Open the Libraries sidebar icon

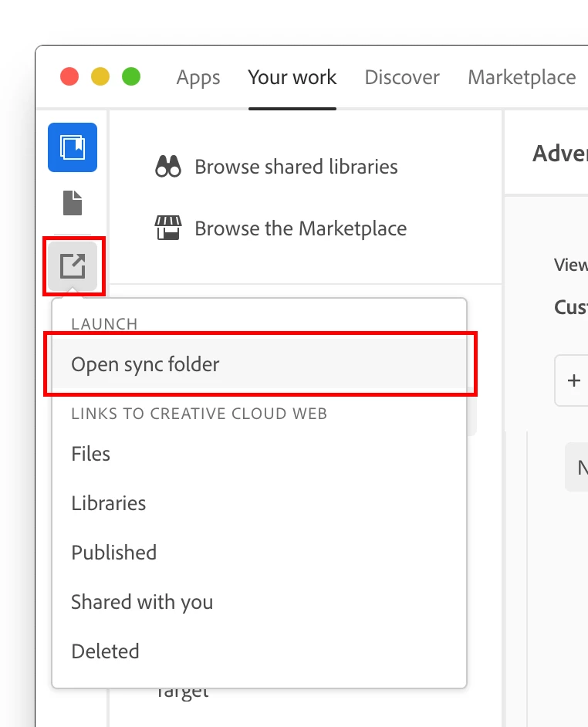[73, 147]
